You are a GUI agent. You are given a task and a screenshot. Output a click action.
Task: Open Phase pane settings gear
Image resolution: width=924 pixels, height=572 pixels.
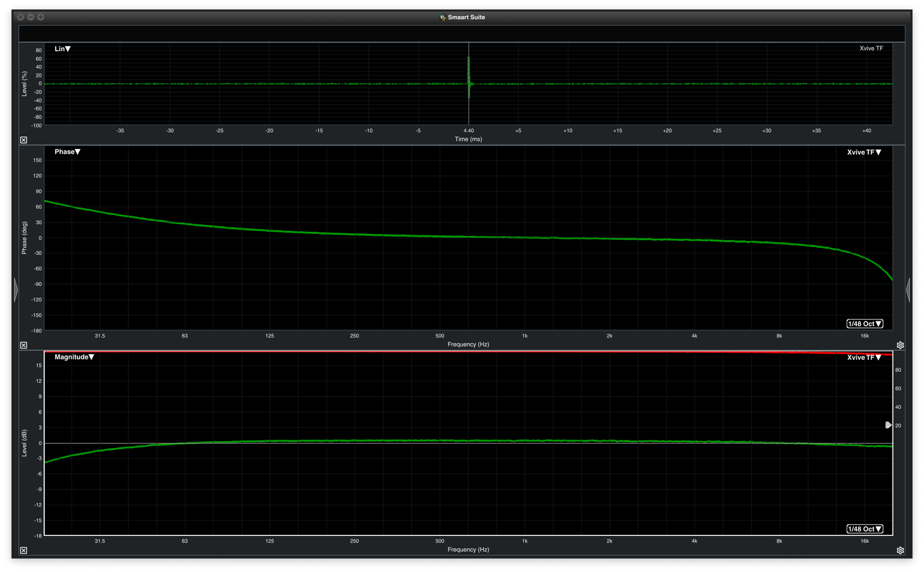[x=900, y=345]
